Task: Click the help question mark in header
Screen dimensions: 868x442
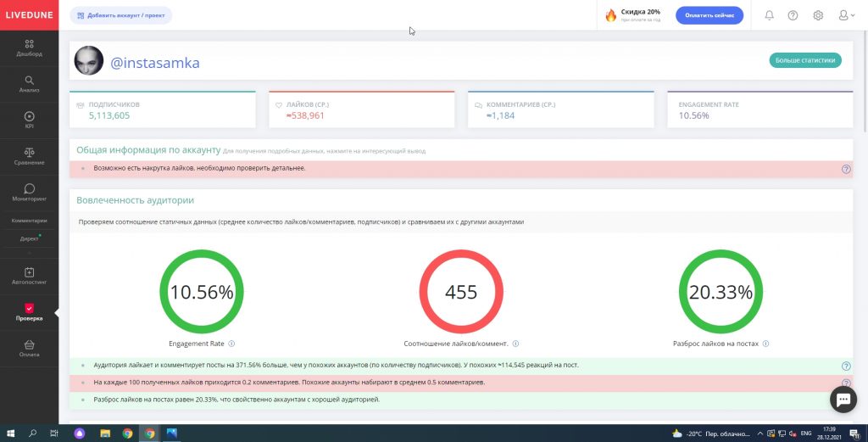Action: pos(793,15)
